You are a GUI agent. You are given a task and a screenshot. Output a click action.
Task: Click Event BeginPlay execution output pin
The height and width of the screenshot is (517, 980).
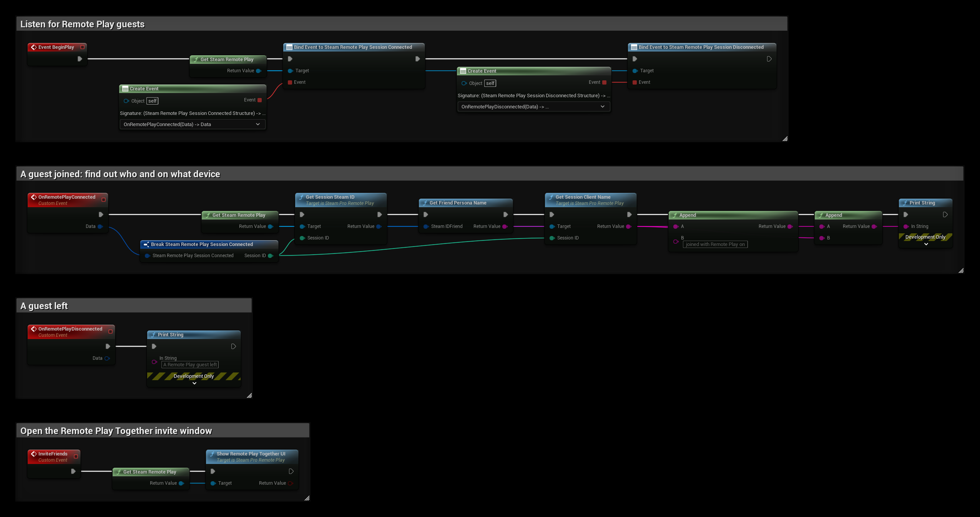80,59
